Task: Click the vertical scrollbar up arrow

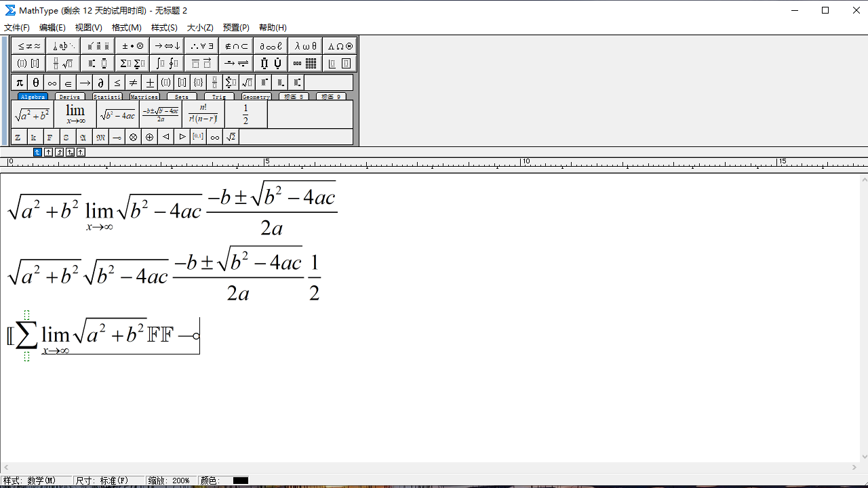Action: pos(864,180)
